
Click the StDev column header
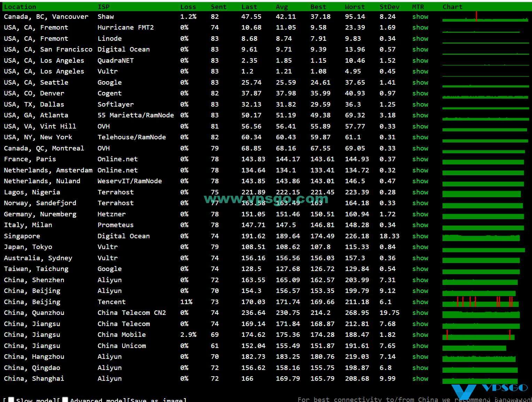click(390, 7)
